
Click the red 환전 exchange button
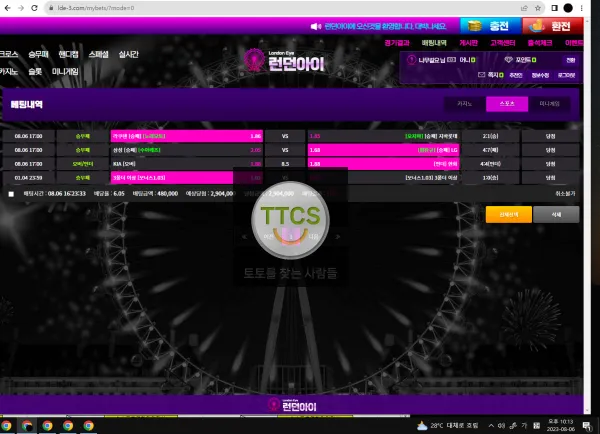553,26
